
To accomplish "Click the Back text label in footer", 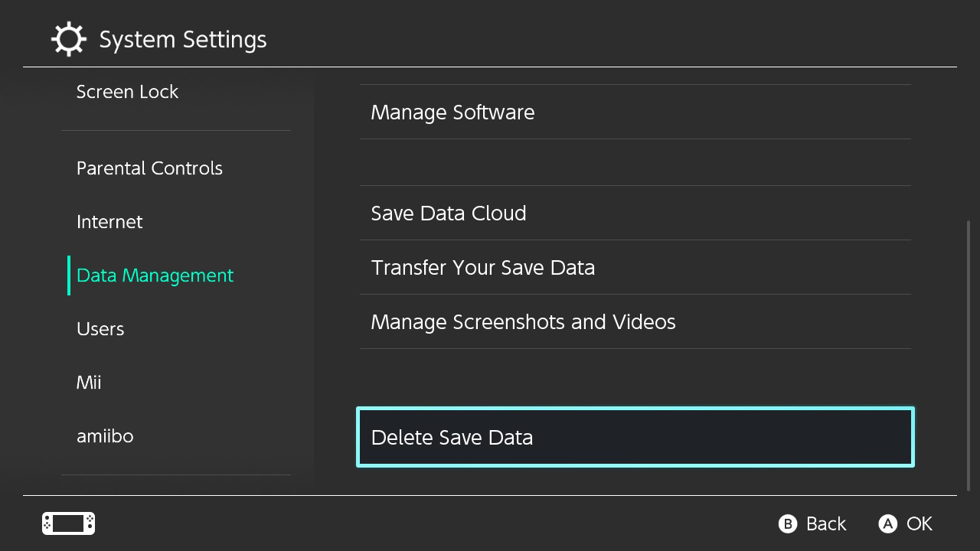I will [826, 523].
